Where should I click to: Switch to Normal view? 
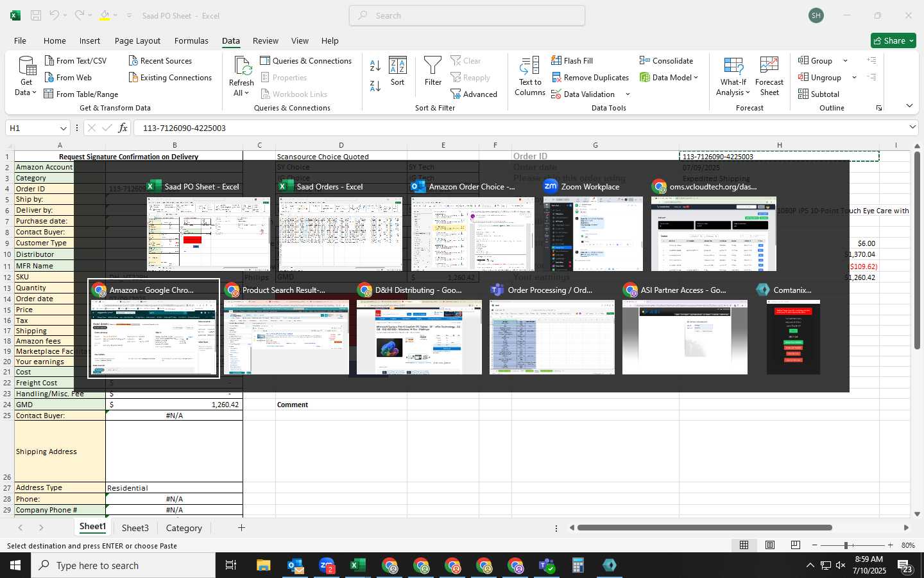coord(744,545)
